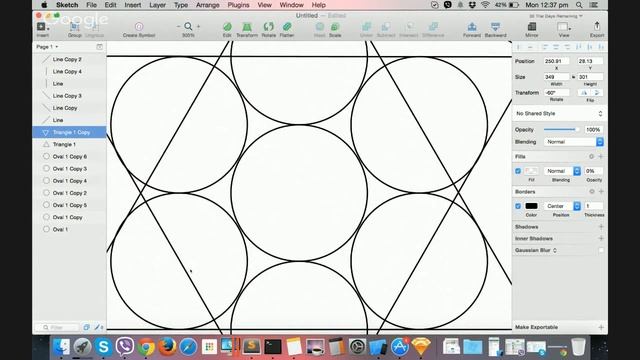Click the flip horizontal icon
This screenshot has width=640, height=360.
tap(584, 93)
